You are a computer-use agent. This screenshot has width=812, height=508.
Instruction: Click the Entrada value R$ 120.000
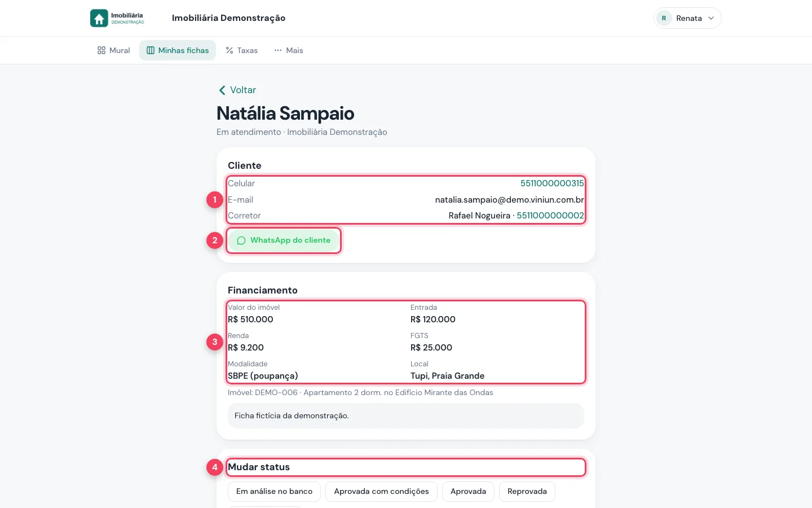pyautogui.click(x=433, y=319)
